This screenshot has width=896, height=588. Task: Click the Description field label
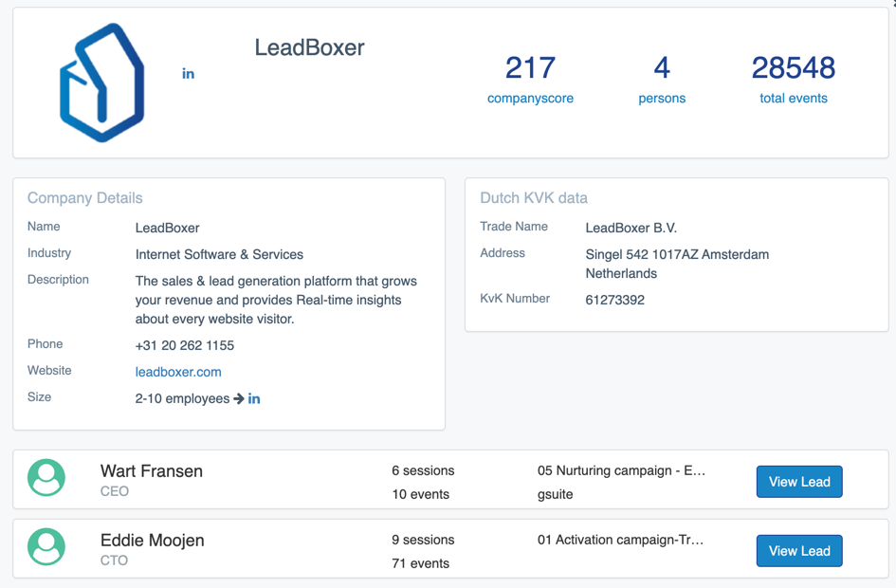[58, 280]
